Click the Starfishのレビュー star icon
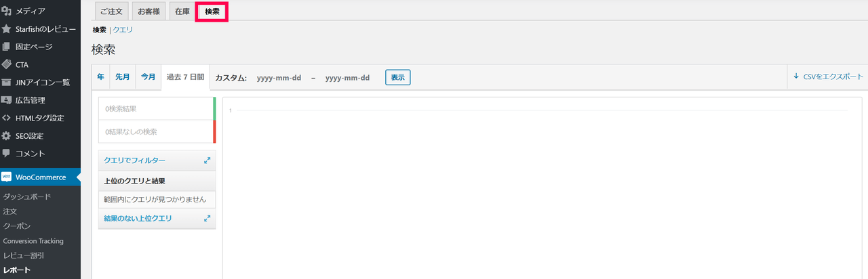This screenshot has width=868, height=279. coord(6,29)
